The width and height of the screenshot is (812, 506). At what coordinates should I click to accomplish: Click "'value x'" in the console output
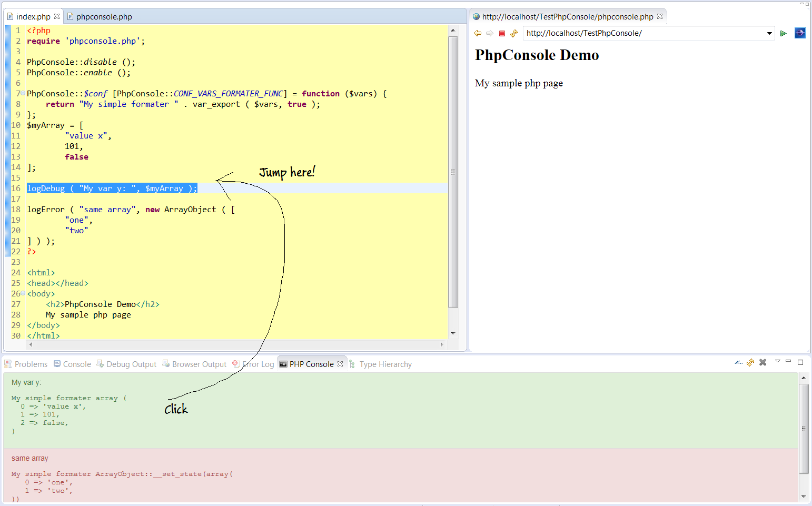point(63,406)
